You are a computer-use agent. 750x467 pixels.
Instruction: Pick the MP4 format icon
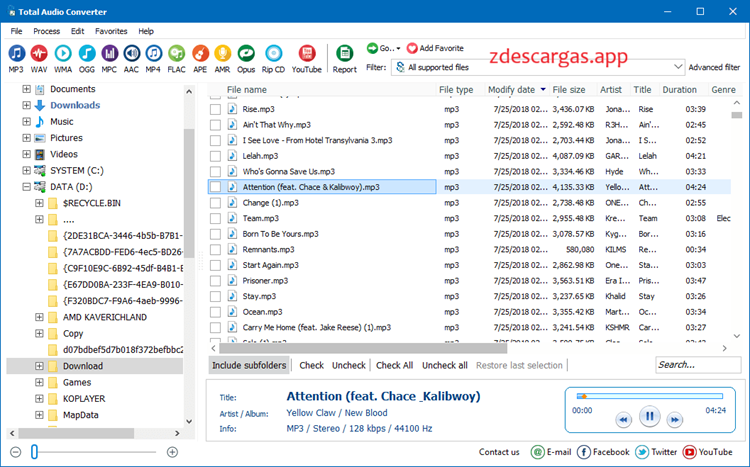[153, 54]
